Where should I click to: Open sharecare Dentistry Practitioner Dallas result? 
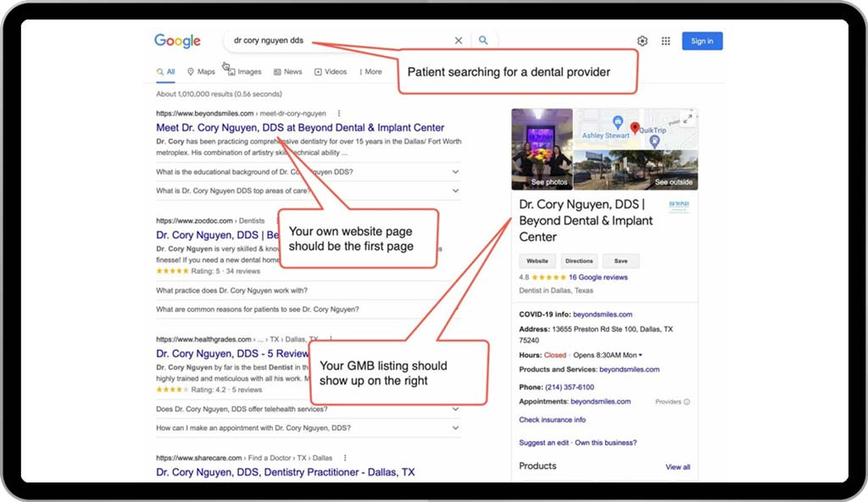pos(285,472)
